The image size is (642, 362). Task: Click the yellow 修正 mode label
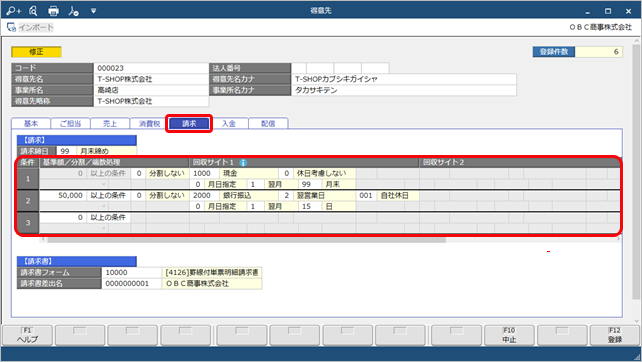(x=36, y=52)
